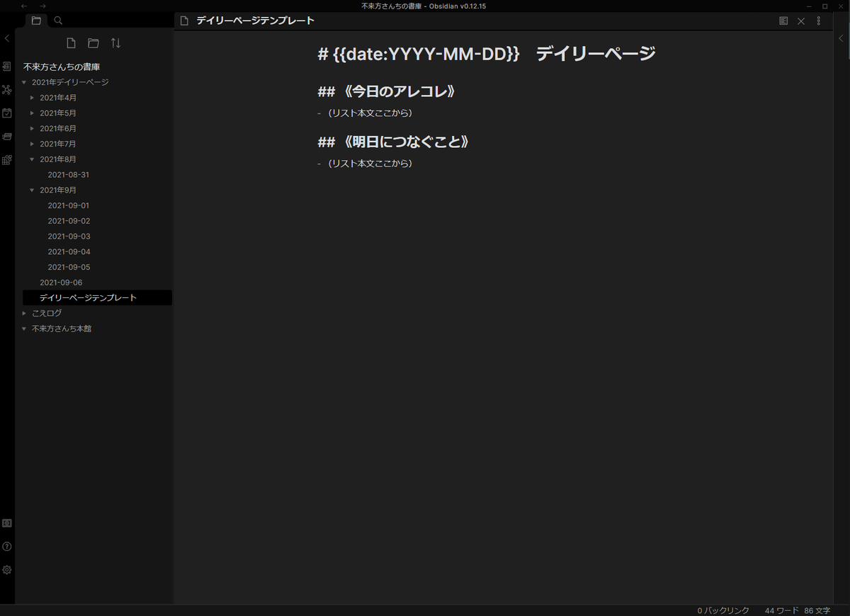Screen dimensions: 850x616
Task: Open the help question mark icon
Action: click(7, 547)
